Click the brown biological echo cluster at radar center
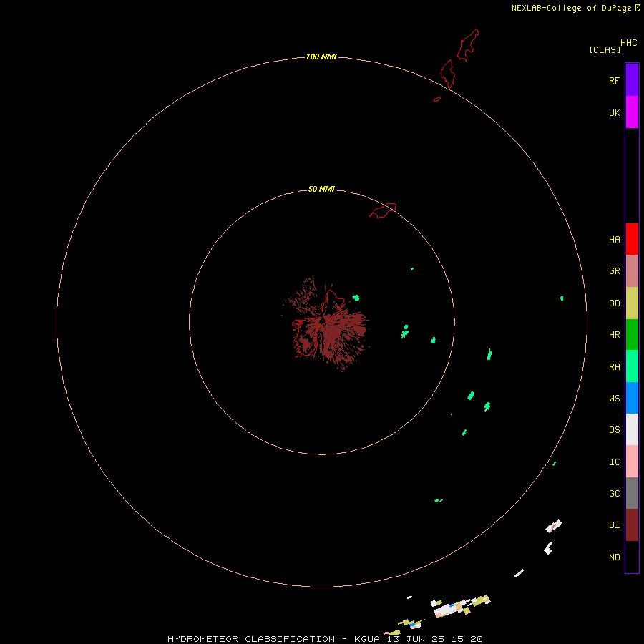 [x=326, y=324]
